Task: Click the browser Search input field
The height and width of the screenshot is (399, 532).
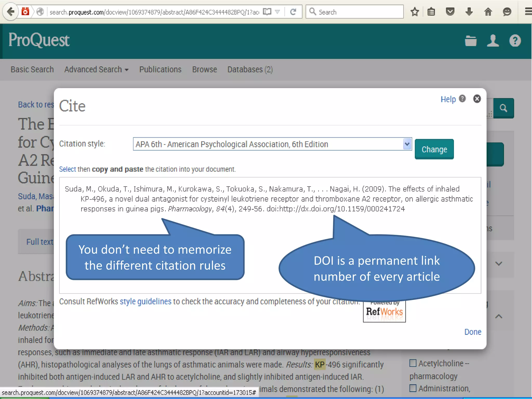Action: pyautogui.click(x=355, y=12)
